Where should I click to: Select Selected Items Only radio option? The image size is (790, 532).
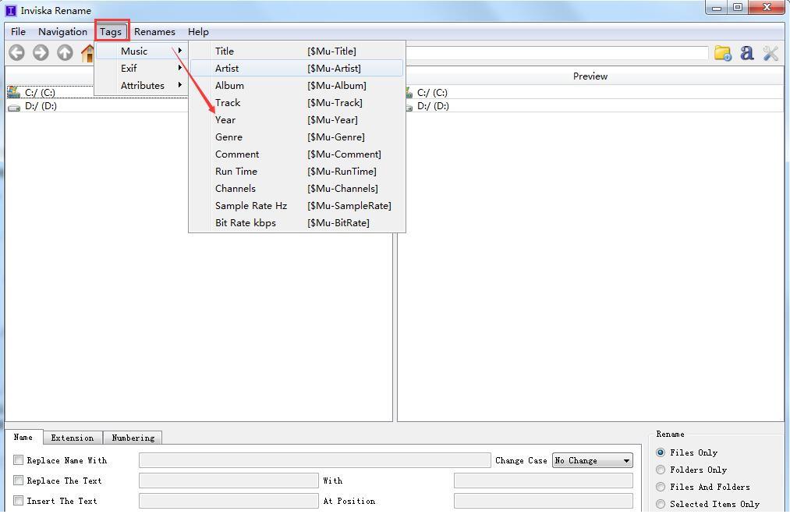tap(661, 504)
